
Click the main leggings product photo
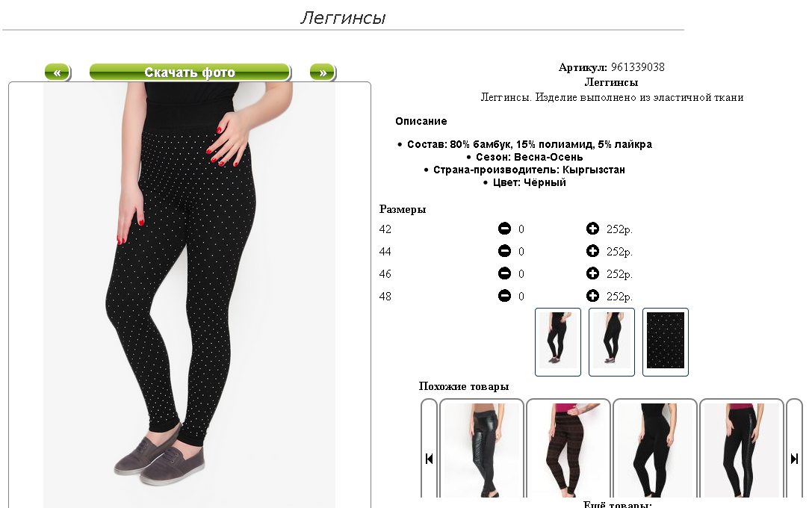point(190,295)
